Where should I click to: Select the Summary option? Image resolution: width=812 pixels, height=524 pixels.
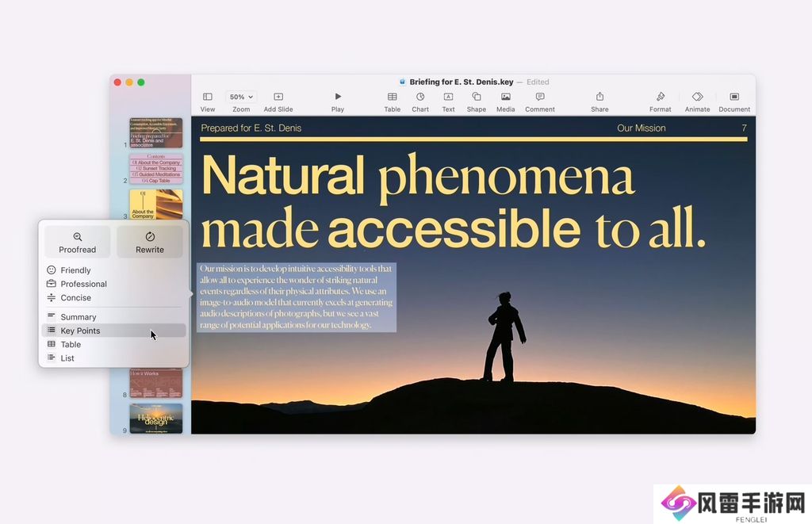click(78, 317)
